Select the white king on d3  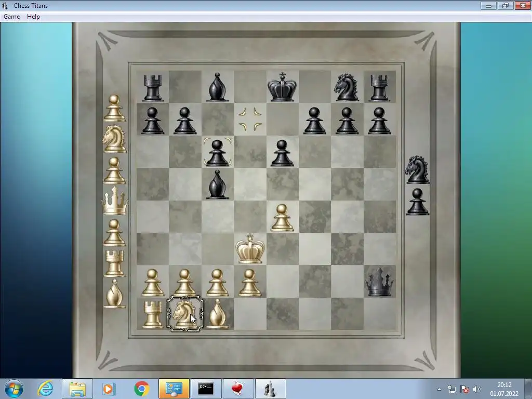point(250,248)
